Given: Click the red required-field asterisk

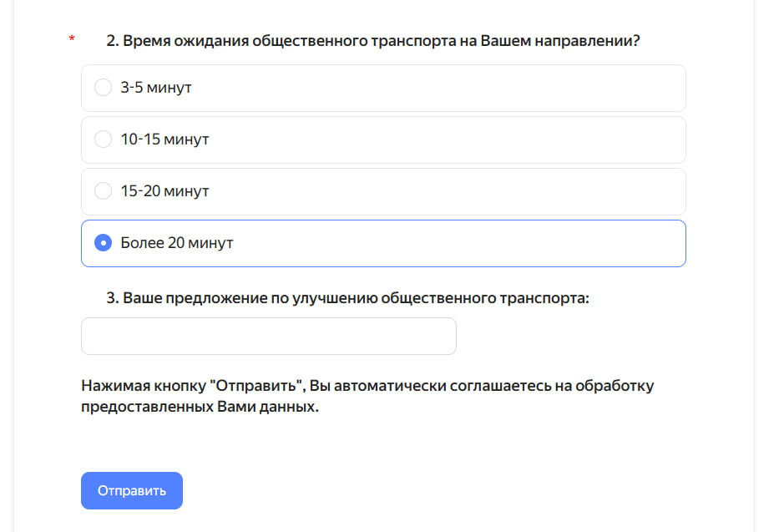Looking at the screenshot, I should pyautogui.click(x=71, y=38).
